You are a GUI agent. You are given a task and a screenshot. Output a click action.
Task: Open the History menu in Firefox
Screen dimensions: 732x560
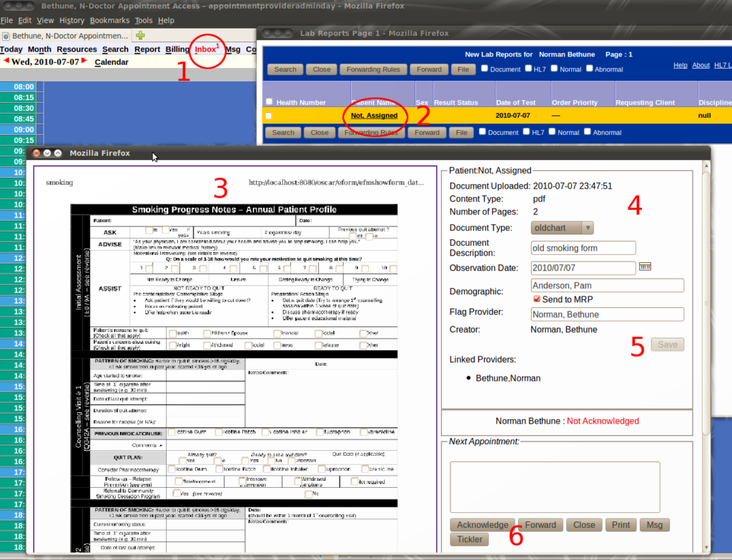[x=72, y=21]
